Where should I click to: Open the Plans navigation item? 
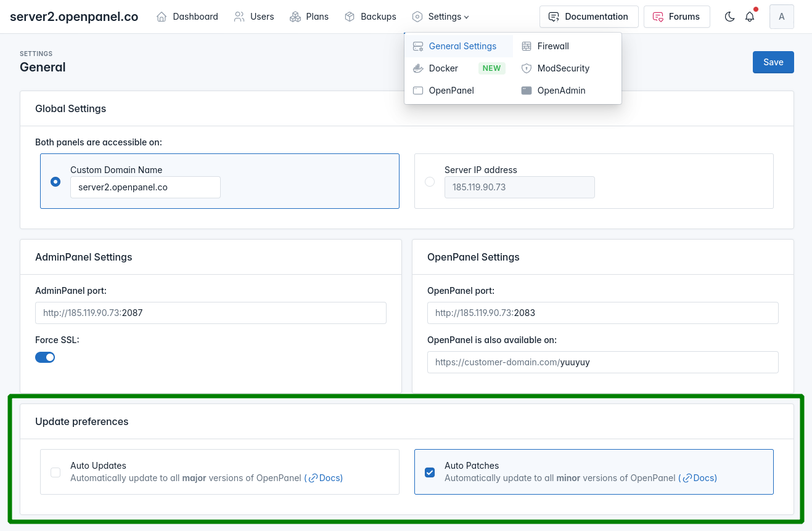click(x=310, y=17)
